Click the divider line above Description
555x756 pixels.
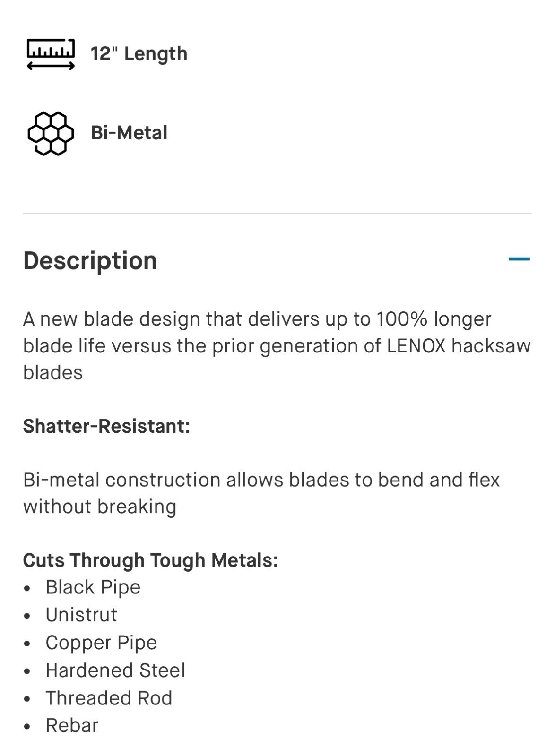(277, 213)
